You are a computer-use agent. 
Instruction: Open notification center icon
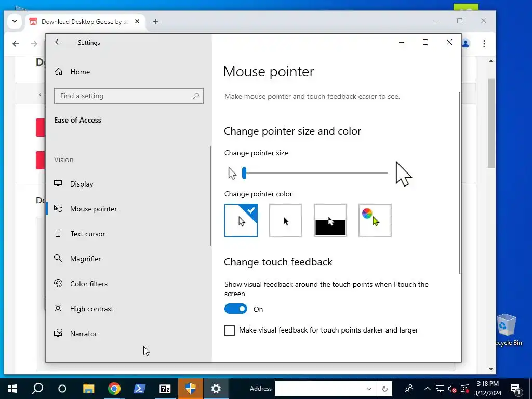tap(515, 389)
